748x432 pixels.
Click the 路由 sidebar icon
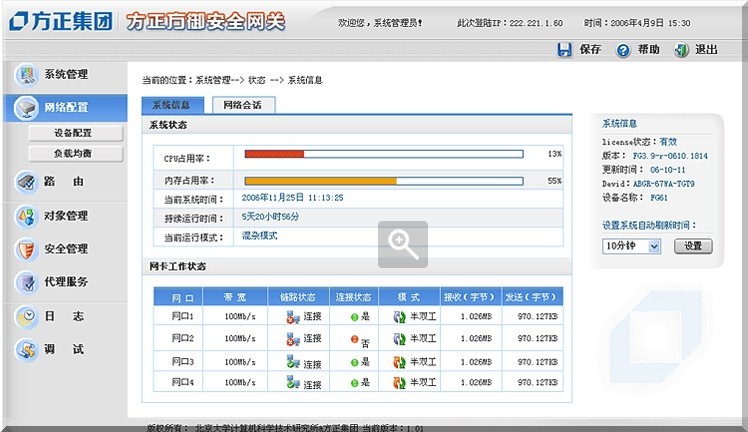pyautogui.click(x=26, y=182)
